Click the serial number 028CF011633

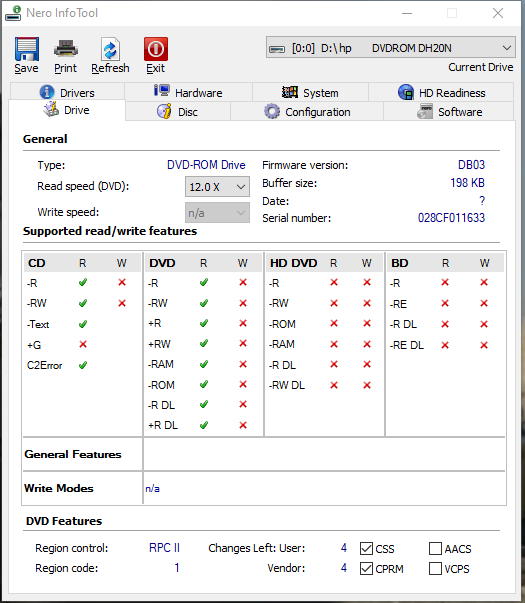[x=452, y=218]
